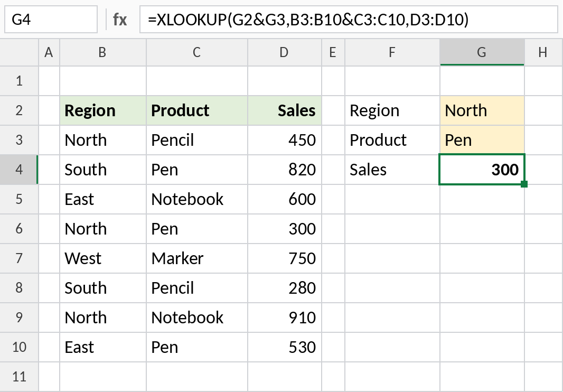Select row 6 header
Viewport: 563px width, 392px height.
pos(19,229)
